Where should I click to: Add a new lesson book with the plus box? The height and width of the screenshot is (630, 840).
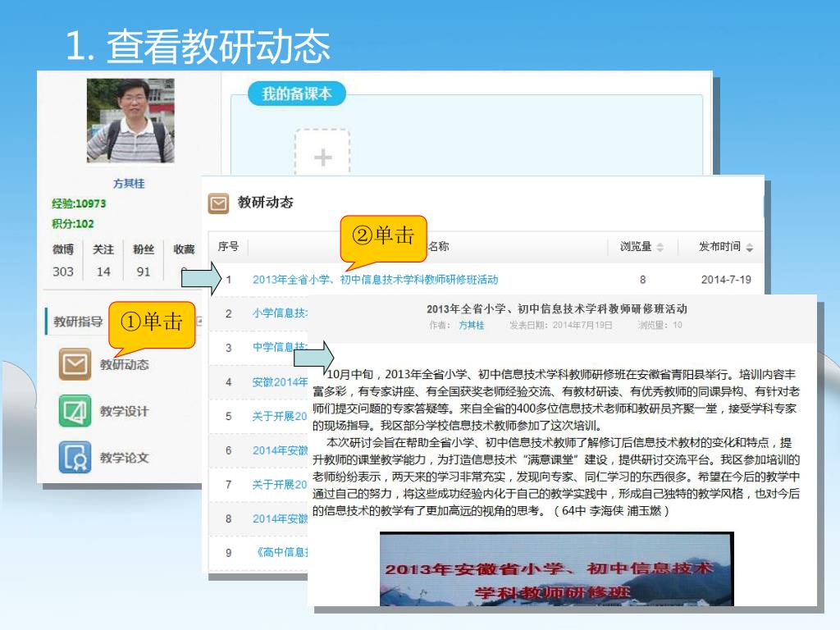[322, 153]
